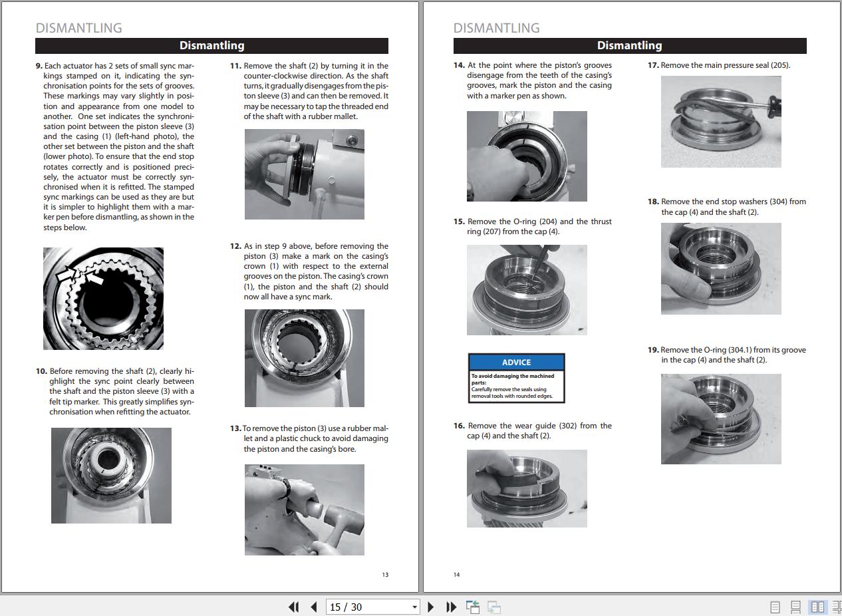Click step 14 text about piston's grooves
Viewport: 842px width, 616px height.
click(x=533, y=80)
